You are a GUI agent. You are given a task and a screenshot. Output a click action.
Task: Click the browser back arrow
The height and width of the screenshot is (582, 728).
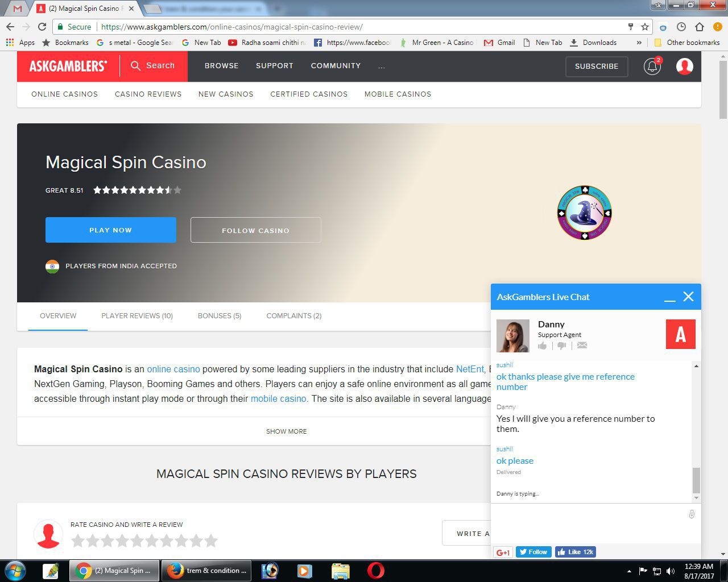coord(10,27)
